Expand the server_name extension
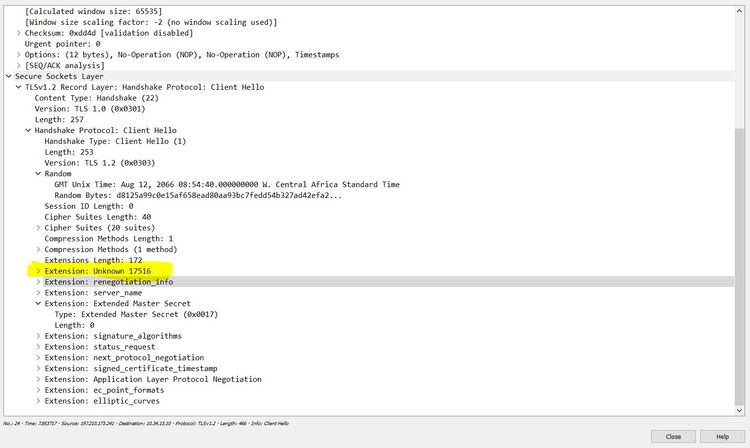750x448 pixels. [x=38, y=293]
